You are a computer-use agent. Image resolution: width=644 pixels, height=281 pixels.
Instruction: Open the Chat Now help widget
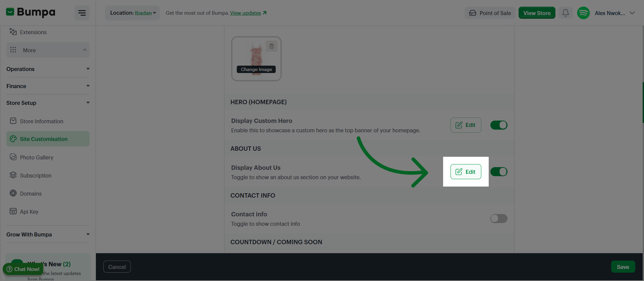click(23, 269)
